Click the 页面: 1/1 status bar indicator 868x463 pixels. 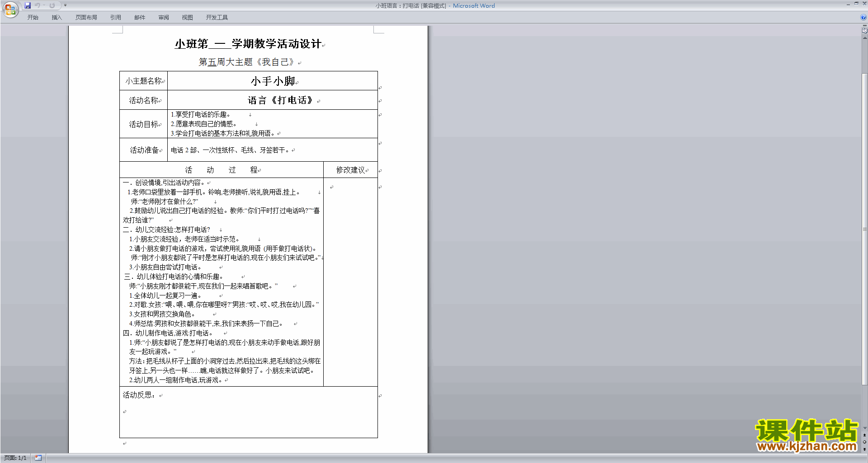(x=15, y=458)
